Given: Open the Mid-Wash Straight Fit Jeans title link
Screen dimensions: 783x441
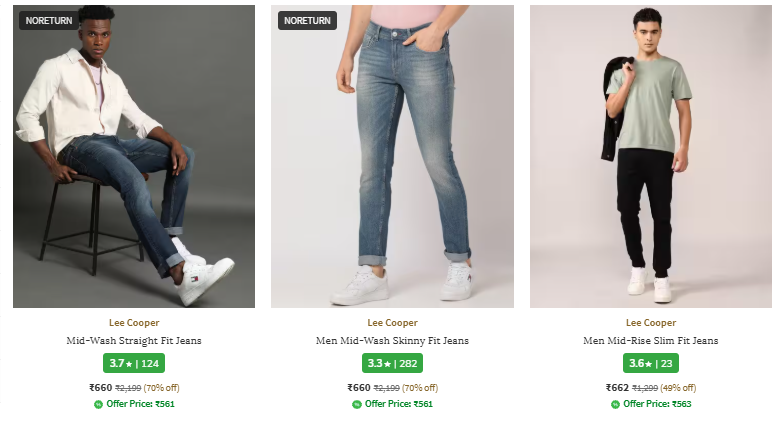Looking at the screenshot, I should point(134,341).
